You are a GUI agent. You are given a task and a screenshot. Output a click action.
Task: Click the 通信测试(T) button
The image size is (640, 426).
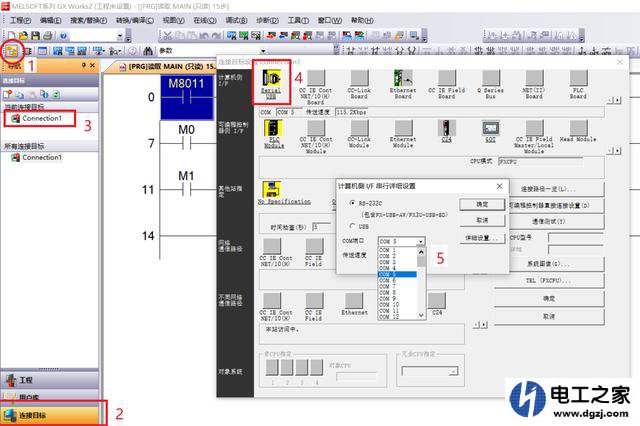click(x=549, y=222)
